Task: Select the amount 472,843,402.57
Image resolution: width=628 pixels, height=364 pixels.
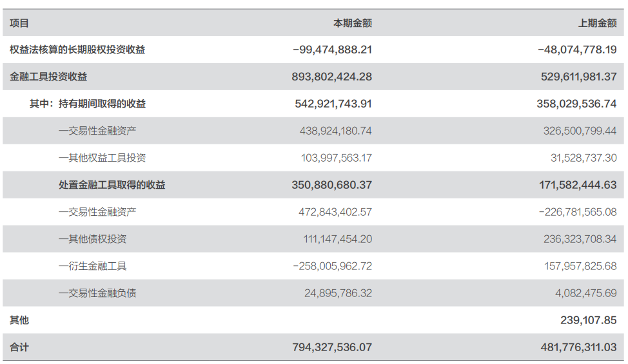Action: (x=336, y=212)
